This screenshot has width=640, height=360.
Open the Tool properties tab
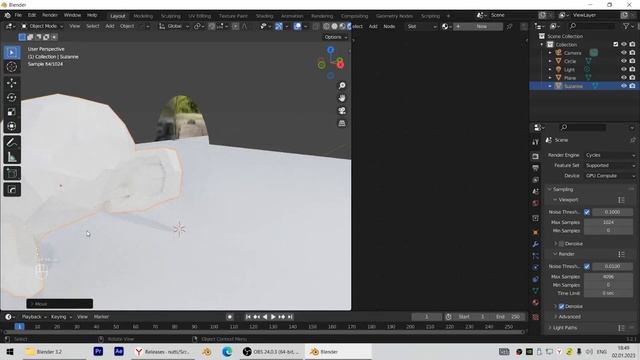click(536, 142)
